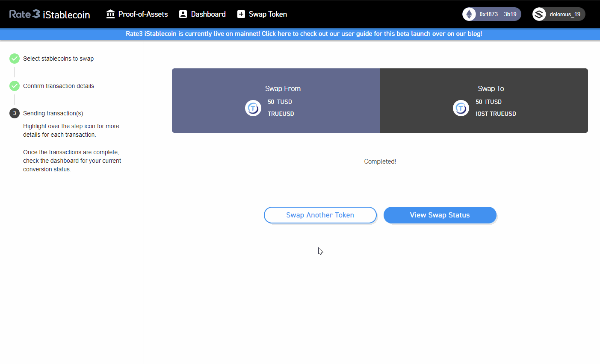Image resolution: width=600 pixels, height=364 pixels.
Task: Select the '50 TUSD' amount text
Action: click(280, 102)
